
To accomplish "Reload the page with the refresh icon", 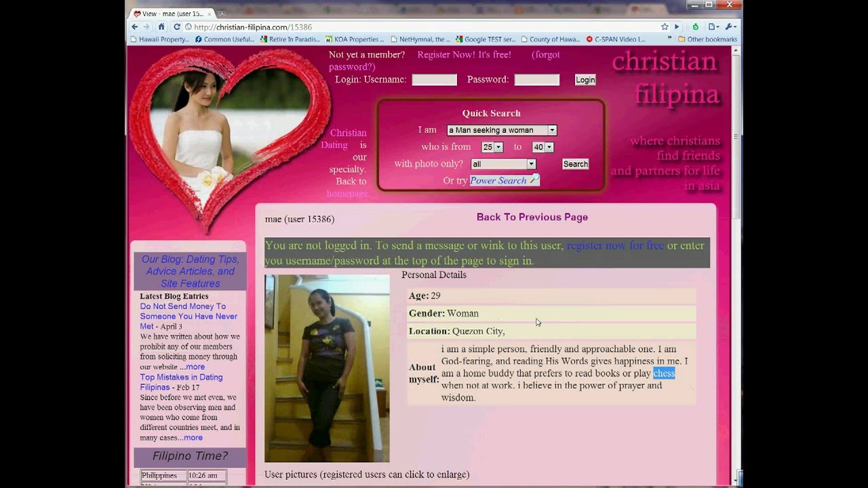I will point(176,26).
